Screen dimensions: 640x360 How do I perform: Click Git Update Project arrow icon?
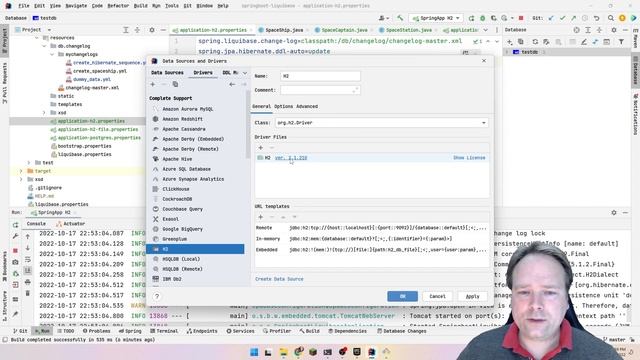(551, 18)
